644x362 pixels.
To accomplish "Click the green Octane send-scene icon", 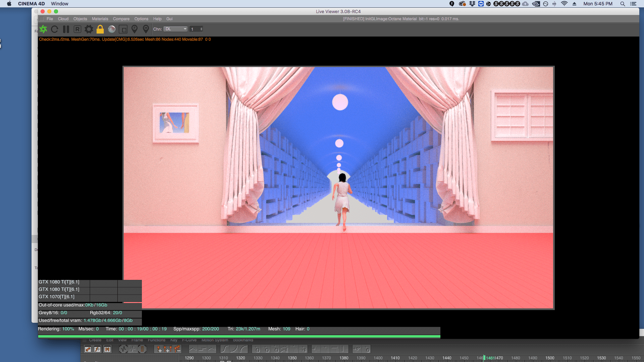I will click(x=43, y=29).
